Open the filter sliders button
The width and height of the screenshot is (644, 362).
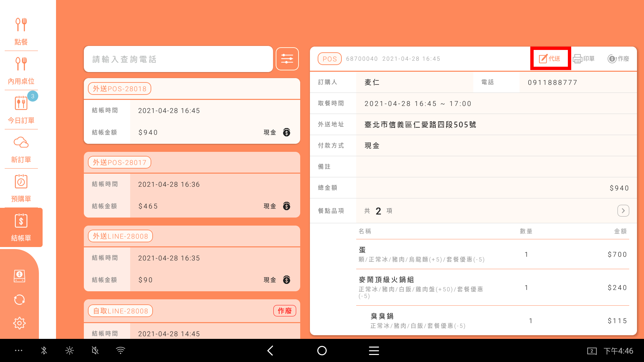point(287,59)
